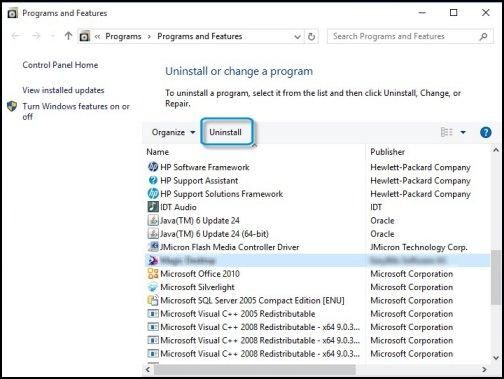The image size is (504, 379).
Task: Select the Visual C++ 2005 Redistributable icon
Action: click(153, 314)
